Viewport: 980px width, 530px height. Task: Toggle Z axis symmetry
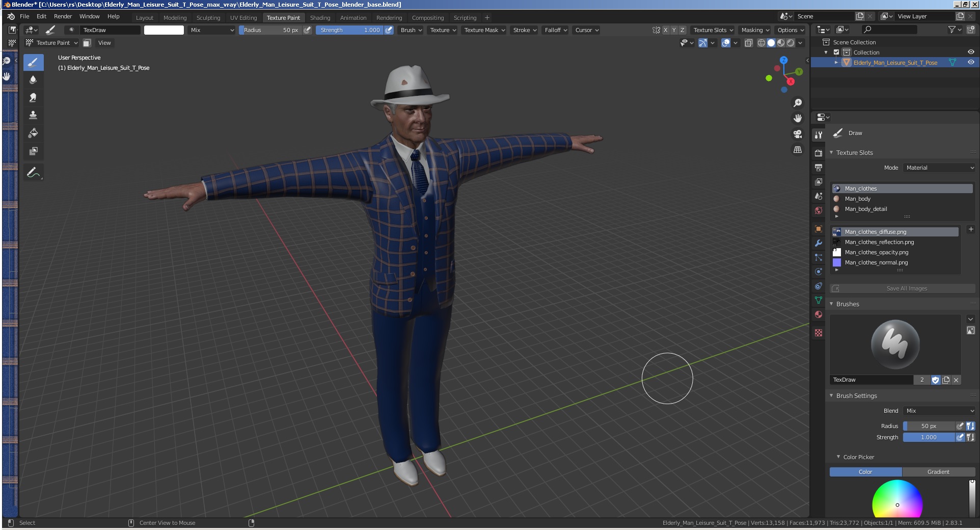pos(683,30)
